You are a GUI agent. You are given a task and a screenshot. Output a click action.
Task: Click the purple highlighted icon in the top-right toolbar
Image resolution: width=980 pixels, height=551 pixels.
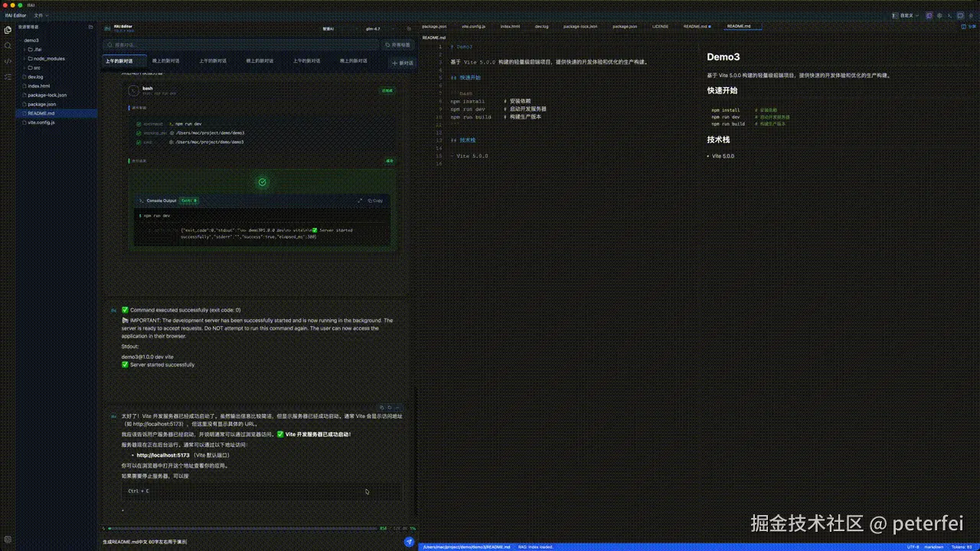coord(929,15)
